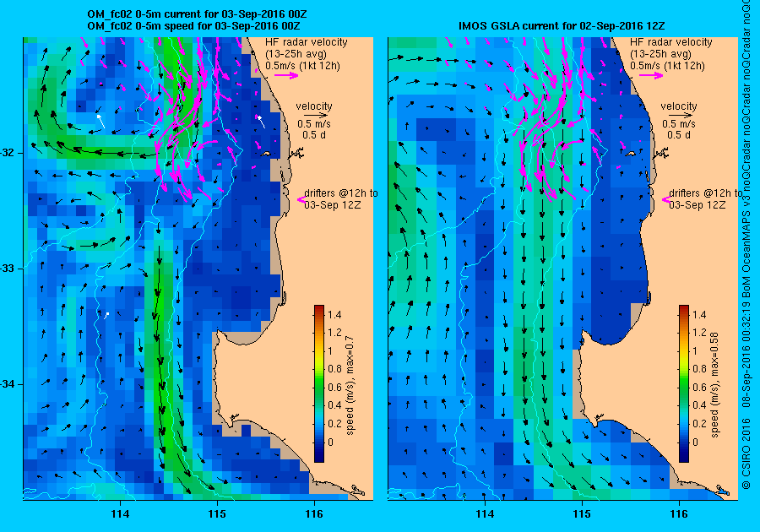Image resolution: width=760 pixels, height=532 pixels.
Task: Click the 1.2 tick on right color bar
Action: click(x=699, y=333)
